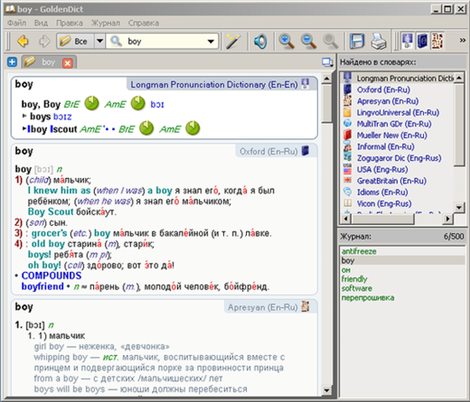Click the dictionary list horizontal scrollbar thumb
470x402 pixels.
[383, 219]
